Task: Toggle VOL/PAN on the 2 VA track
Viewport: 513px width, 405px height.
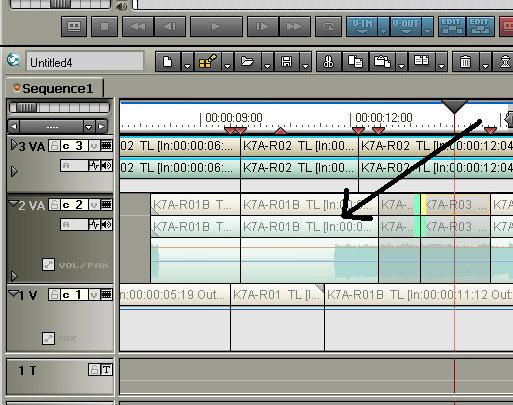Action: pos(49,265)
